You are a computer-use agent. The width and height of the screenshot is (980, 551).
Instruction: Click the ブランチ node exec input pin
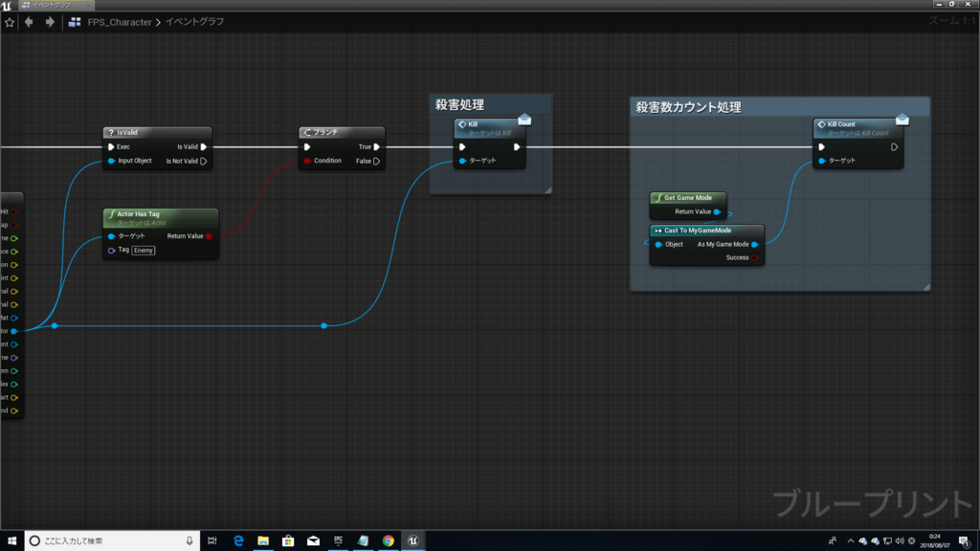[307, 146]
